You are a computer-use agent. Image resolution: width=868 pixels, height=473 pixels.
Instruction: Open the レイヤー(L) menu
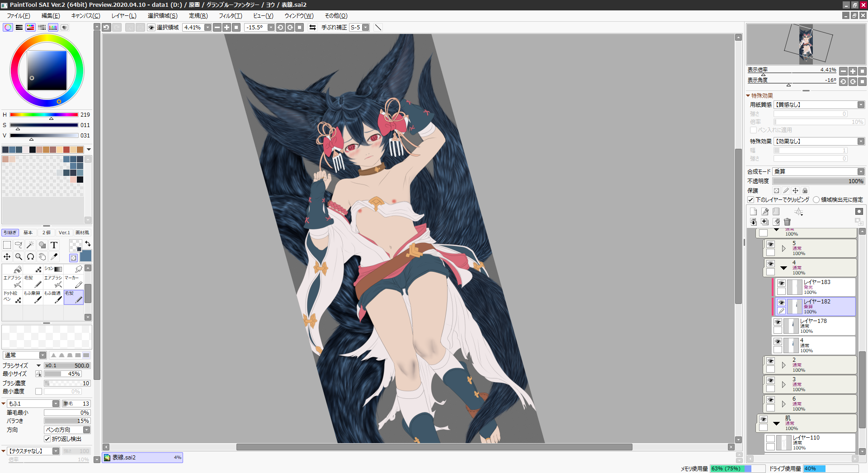pyautogui.click(x=124, y=15)
